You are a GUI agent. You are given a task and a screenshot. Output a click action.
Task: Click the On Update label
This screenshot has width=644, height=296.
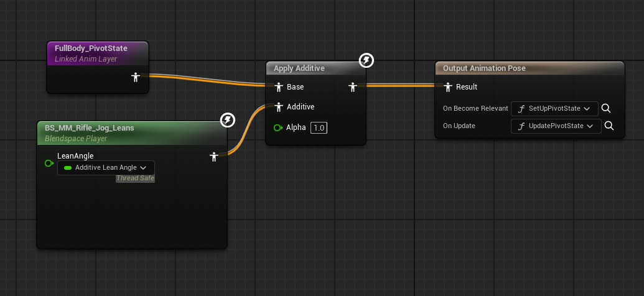click(x=459, y=126)
